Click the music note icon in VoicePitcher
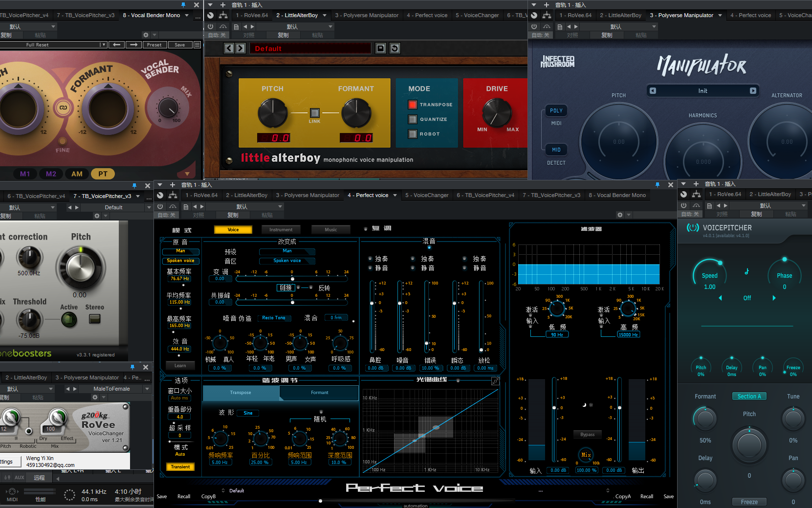This screenshot has height=508, width=812. 746,271
